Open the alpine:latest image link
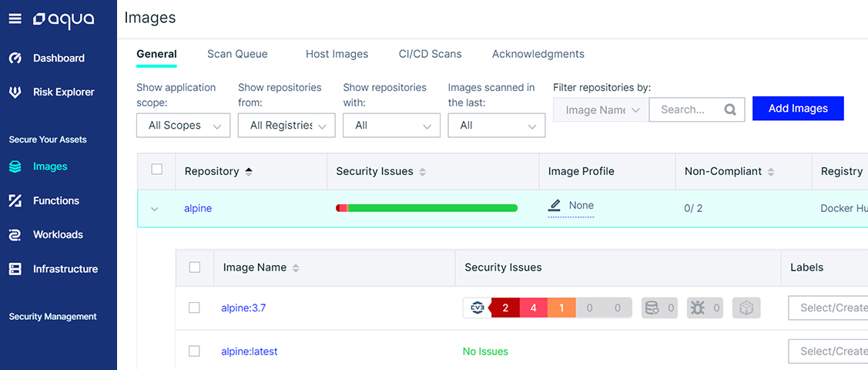The width and height of the screenshot is (868, 370). click(249, 351)
